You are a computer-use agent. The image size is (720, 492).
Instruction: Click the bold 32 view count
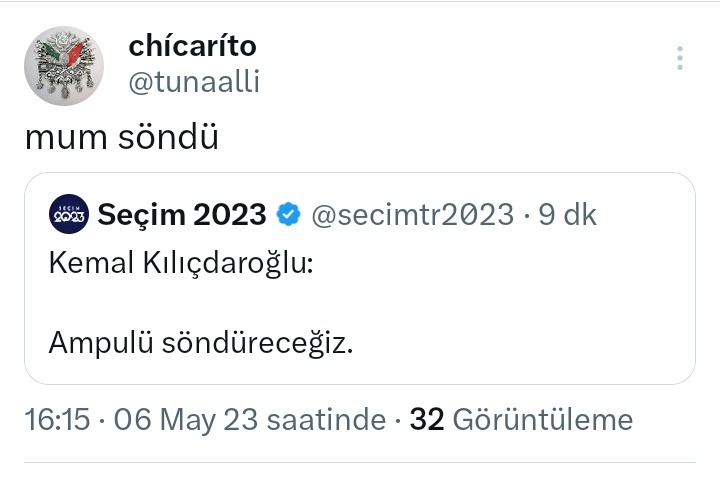click(427, 419)
